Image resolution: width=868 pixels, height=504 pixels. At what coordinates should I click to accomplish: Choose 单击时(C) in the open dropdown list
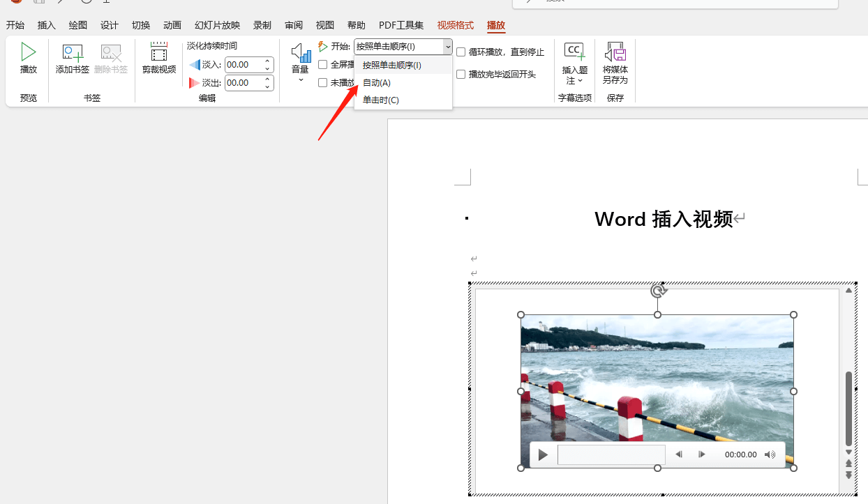point(379,100)
